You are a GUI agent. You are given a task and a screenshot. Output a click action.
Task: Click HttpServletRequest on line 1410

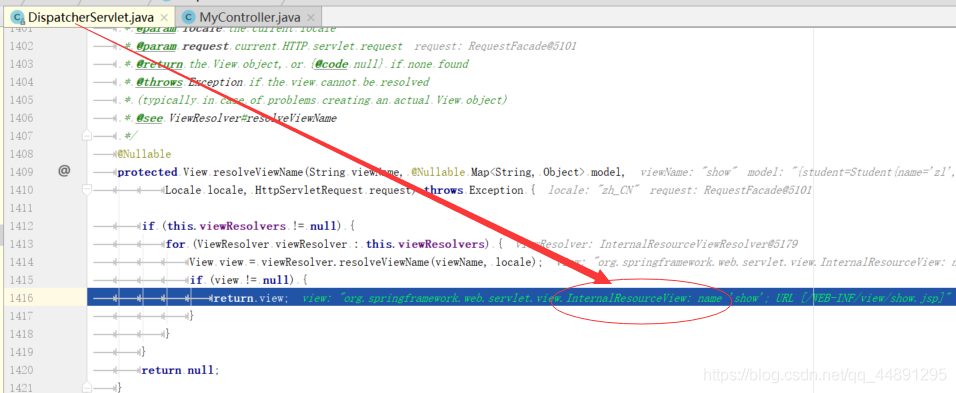pos(309,190)
